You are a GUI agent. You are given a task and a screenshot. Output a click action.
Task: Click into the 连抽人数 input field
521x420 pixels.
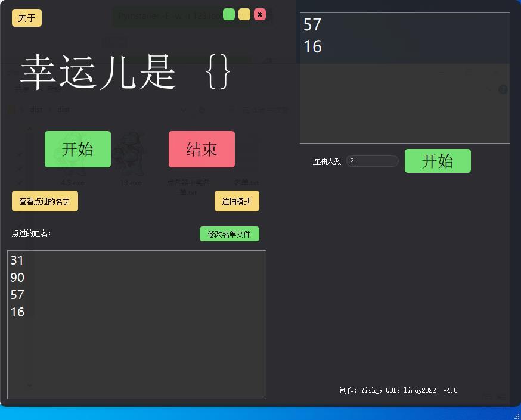click(372, 161)
